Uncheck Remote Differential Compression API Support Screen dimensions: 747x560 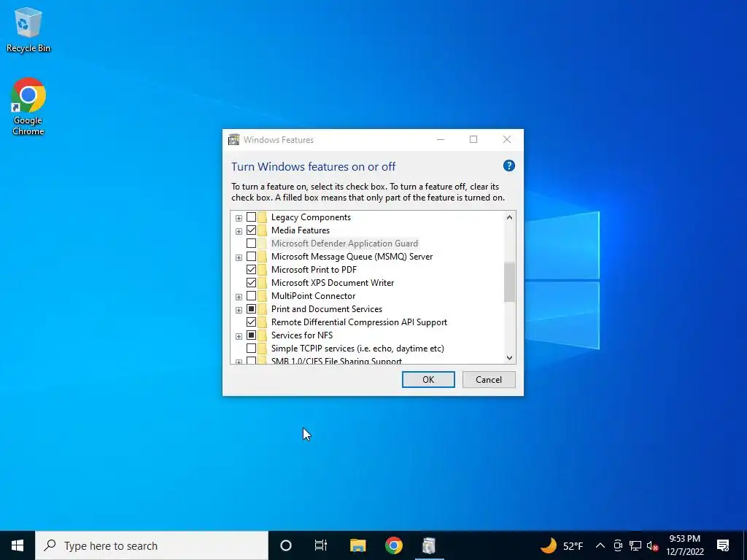click(251, 322)
